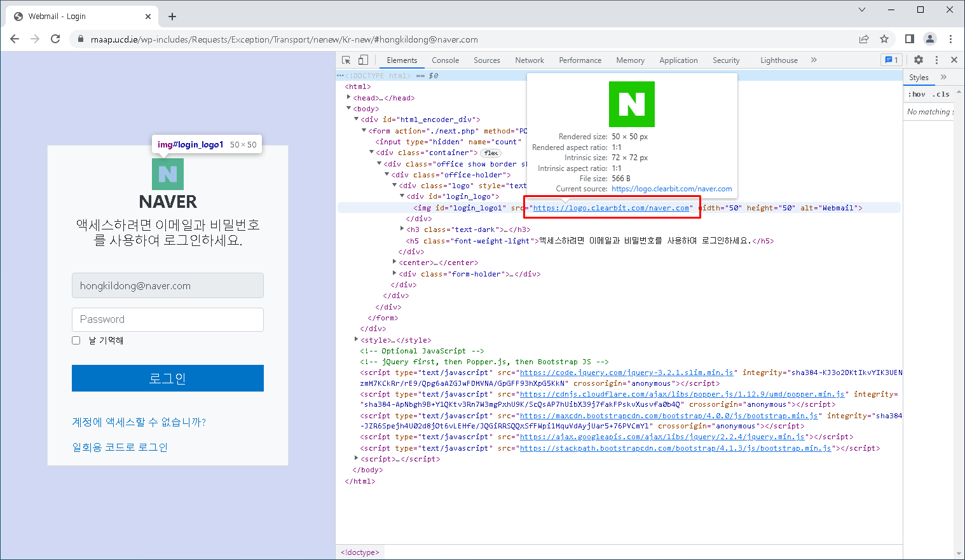This screenshot has width=965, height=560.
Task: Select the Styles pane tab
Action: click(x=919, y=78)
